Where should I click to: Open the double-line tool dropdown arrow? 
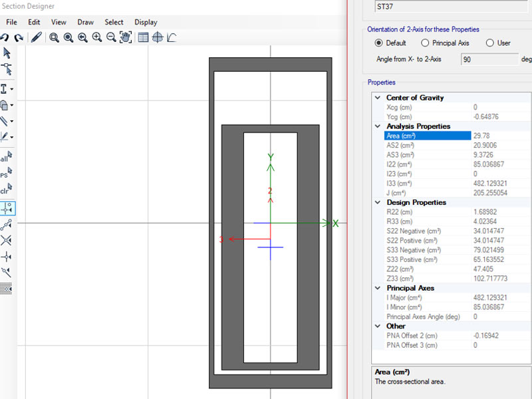[x=12, y=121]
